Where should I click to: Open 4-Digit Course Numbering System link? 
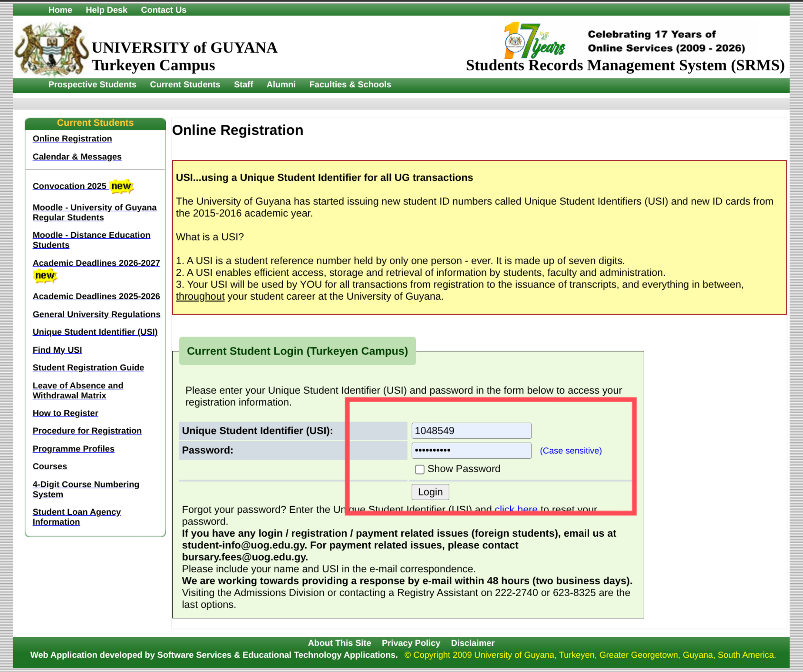(86, 489)
